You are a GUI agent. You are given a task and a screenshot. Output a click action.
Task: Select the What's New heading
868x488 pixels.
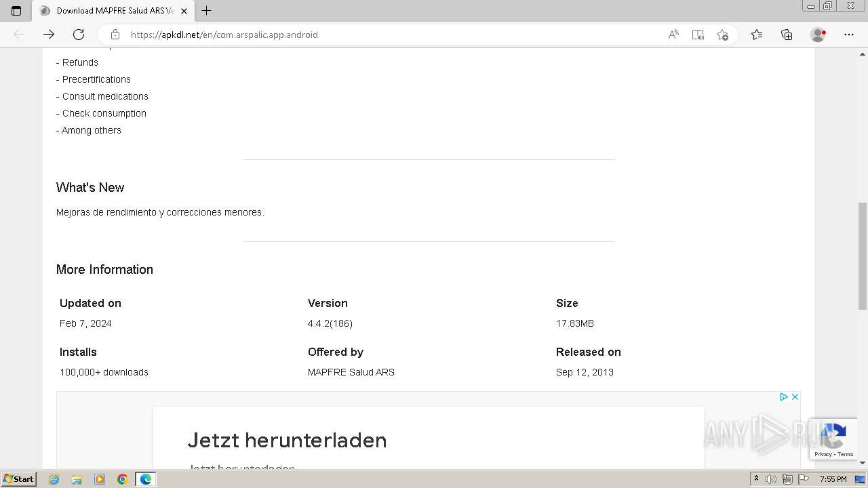coord(90,188)
